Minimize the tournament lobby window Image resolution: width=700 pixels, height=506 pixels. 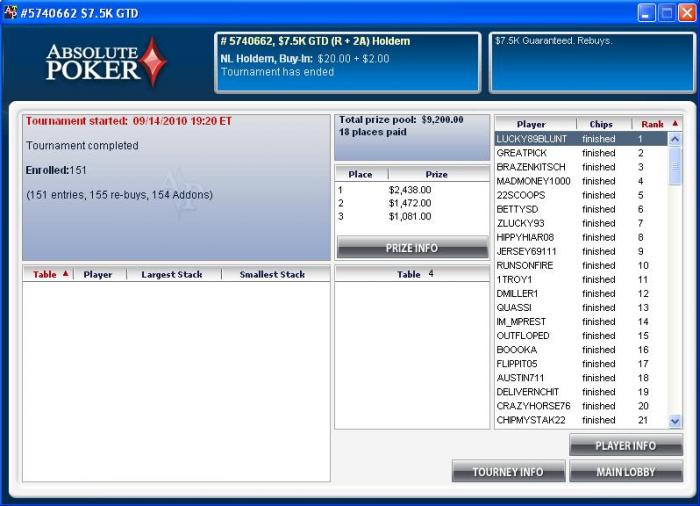646,13
